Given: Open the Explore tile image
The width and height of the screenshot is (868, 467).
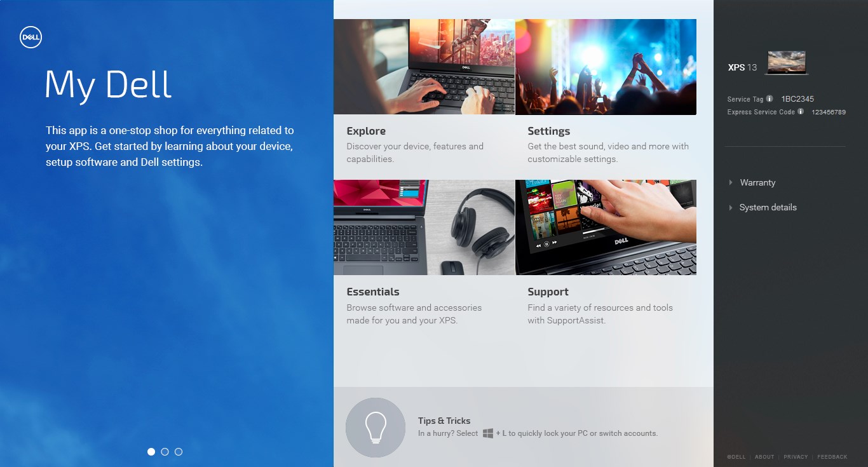Looking at the screenshot, I should tap(424, 67).
